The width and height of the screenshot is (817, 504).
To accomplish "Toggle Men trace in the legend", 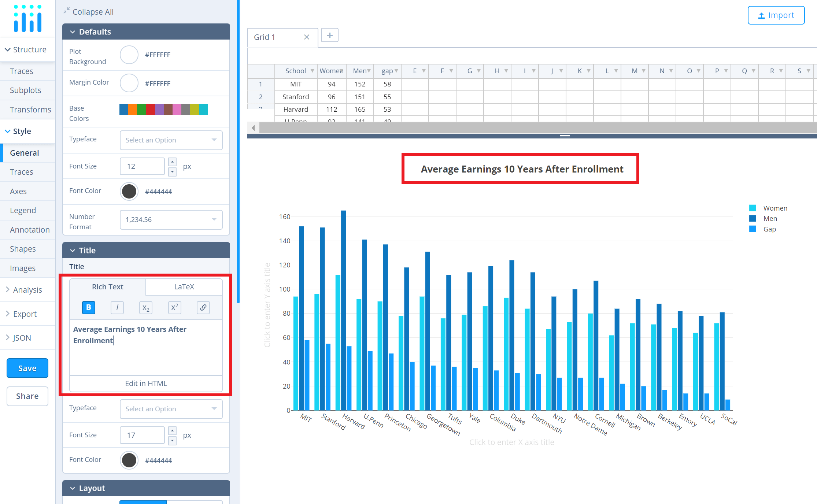I will [770, 218].
